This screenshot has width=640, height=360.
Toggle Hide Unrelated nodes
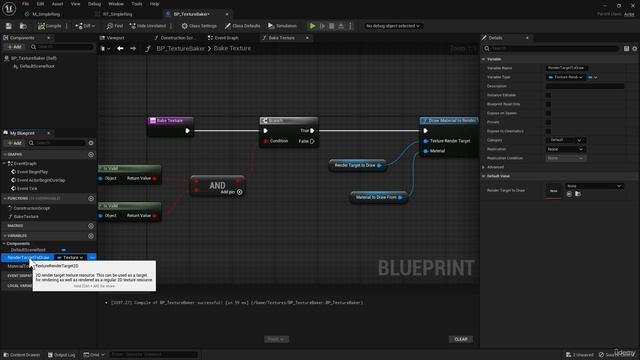point(148,26)
